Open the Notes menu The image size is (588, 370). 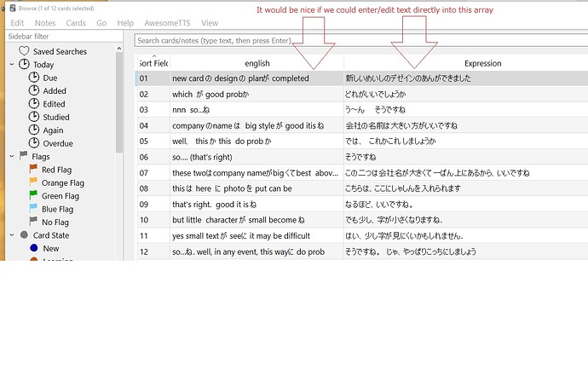(45, 23)
